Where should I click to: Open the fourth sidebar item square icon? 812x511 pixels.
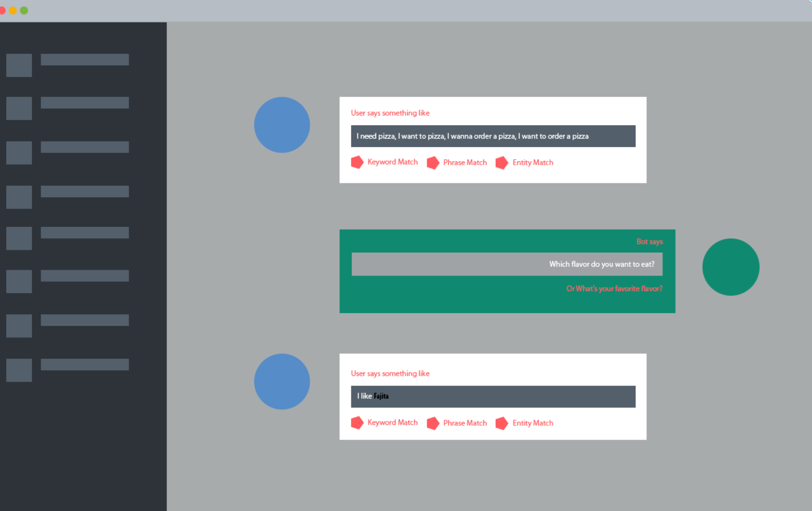(19, 197)
